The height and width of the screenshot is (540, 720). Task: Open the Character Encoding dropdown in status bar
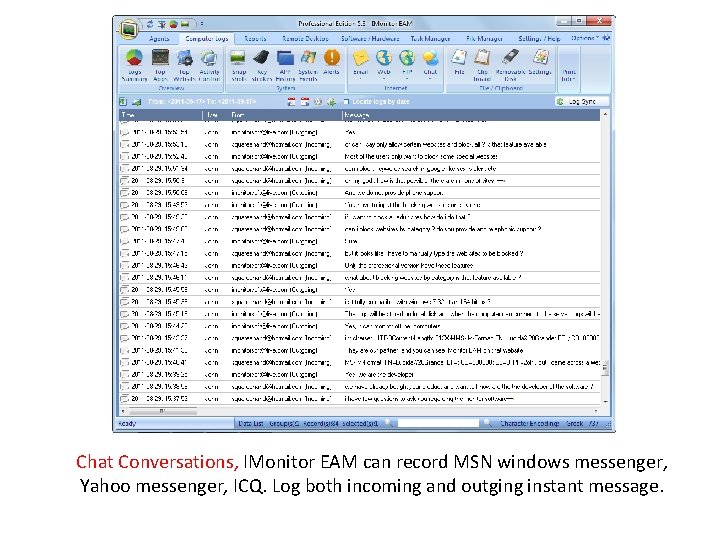coord(549,423)
